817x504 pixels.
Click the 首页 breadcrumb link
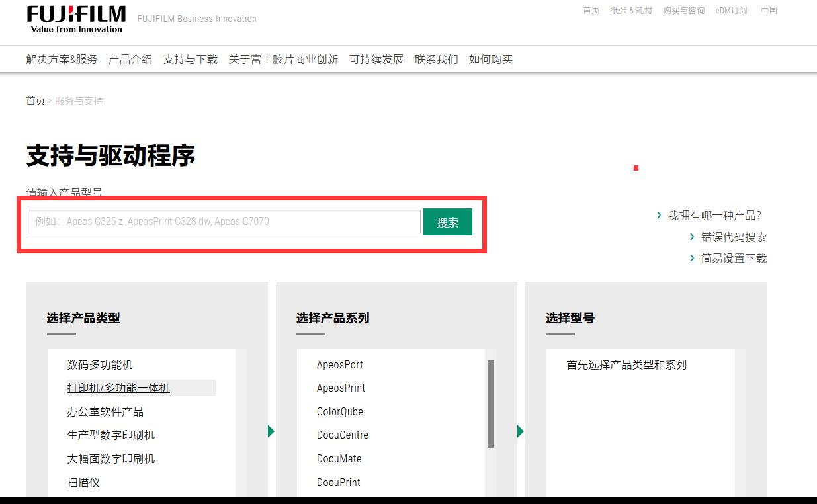coord(35,101)
